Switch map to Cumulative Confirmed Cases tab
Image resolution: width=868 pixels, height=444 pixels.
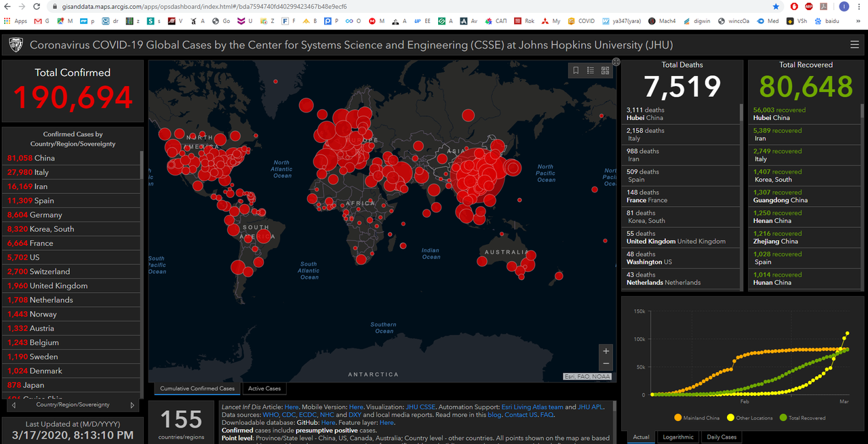(197, 388)
